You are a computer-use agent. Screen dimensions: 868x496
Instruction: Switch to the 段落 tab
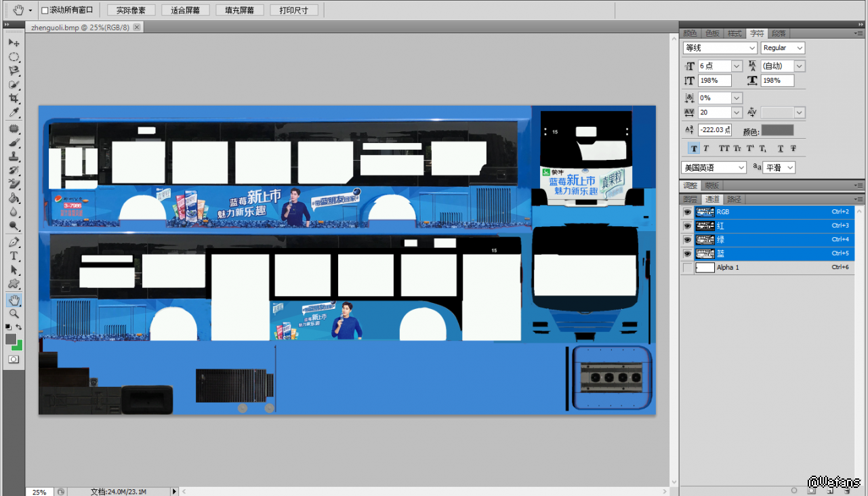[x=779, y=33]
